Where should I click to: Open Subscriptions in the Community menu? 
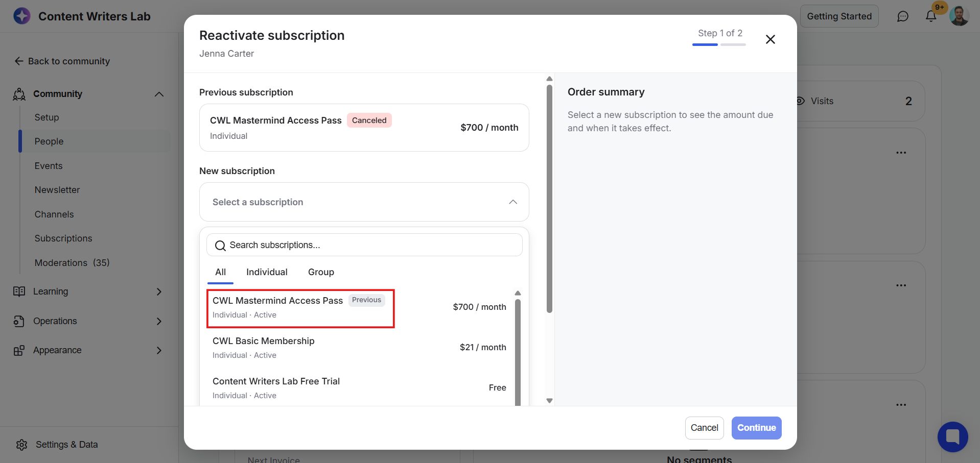click(x=63, y=238)
